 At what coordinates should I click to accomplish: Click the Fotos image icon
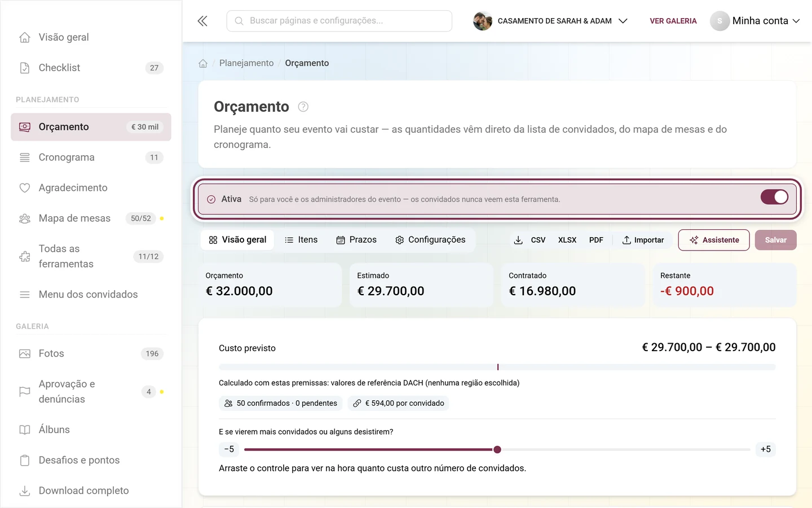(25, 354)
